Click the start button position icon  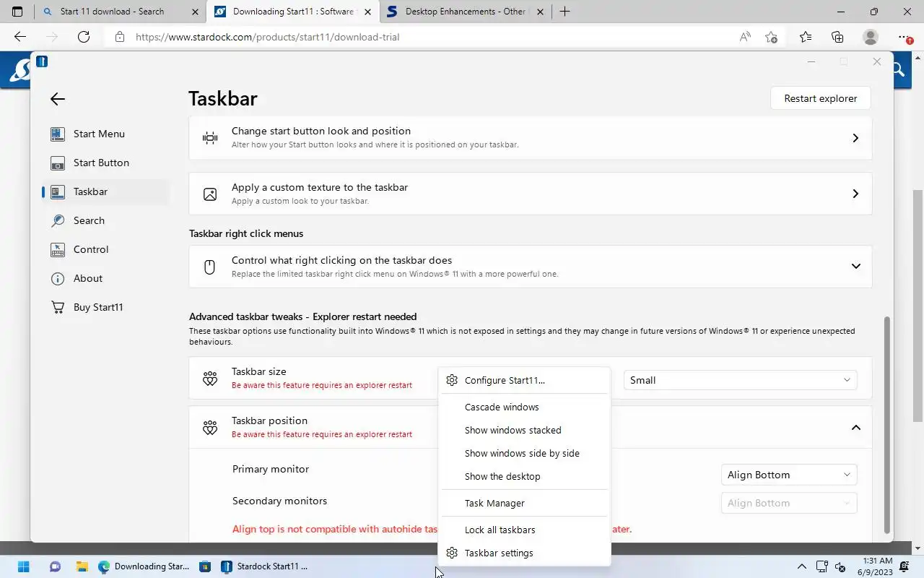(x=210, y=138)
